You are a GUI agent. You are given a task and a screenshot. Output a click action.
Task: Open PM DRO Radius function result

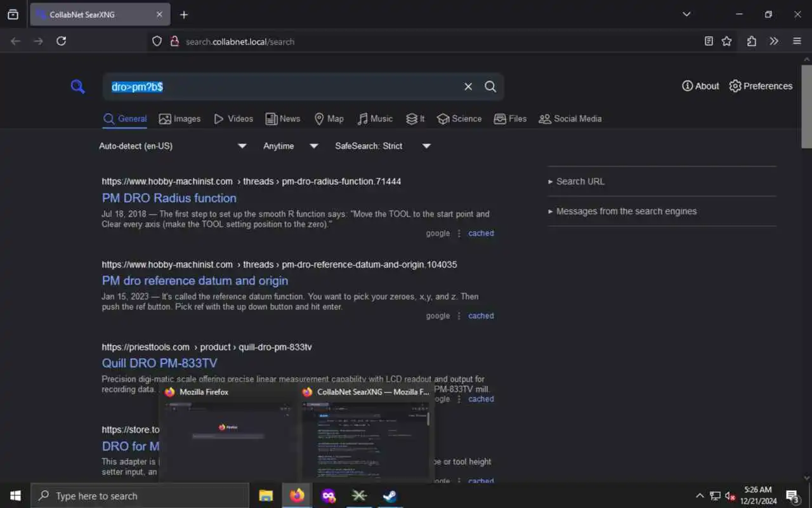tap(169, 198)
